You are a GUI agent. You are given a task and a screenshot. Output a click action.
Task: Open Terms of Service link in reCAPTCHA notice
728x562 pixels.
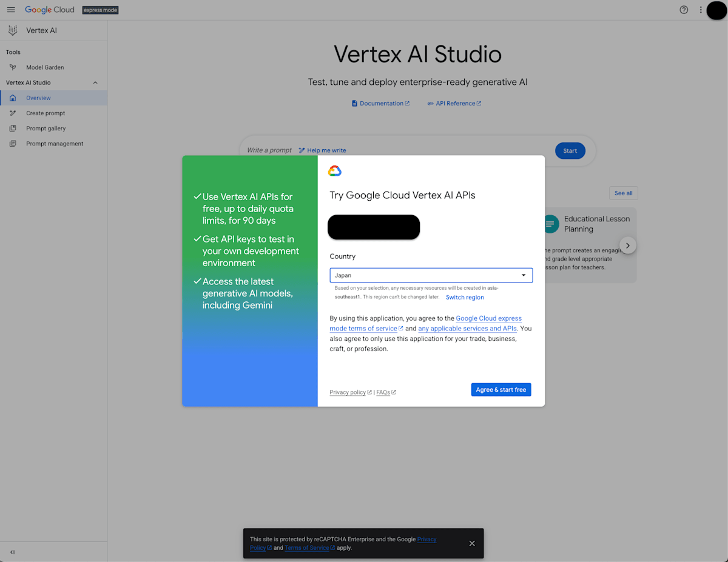pos(309,548)
